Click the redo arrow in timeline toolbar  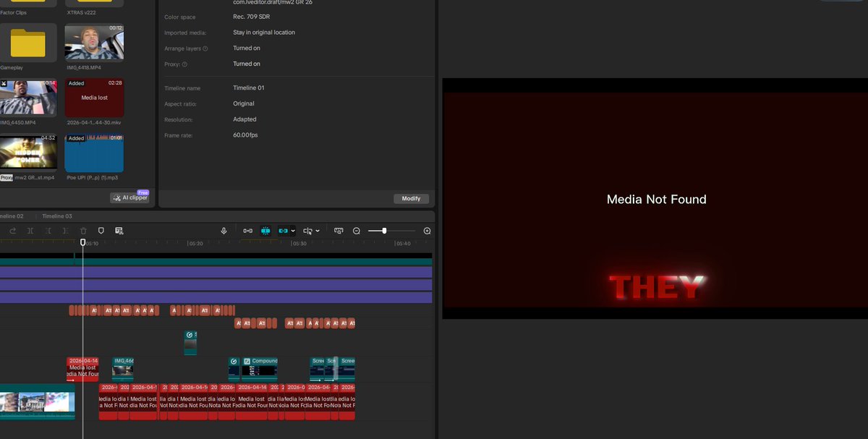click(13, 231)
